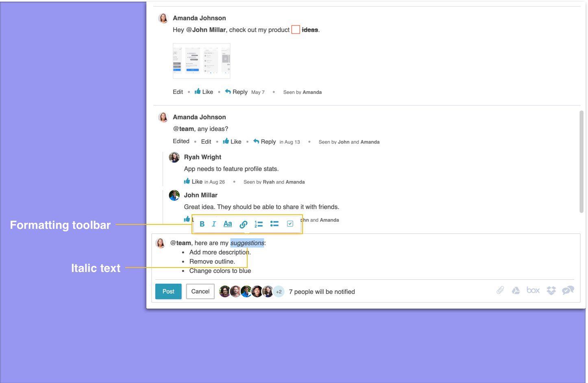Image resolution: width=588 pixels, height=383 pixels.
Task: Apply italic formatting to selected text
Action: (x=214, y=224)
